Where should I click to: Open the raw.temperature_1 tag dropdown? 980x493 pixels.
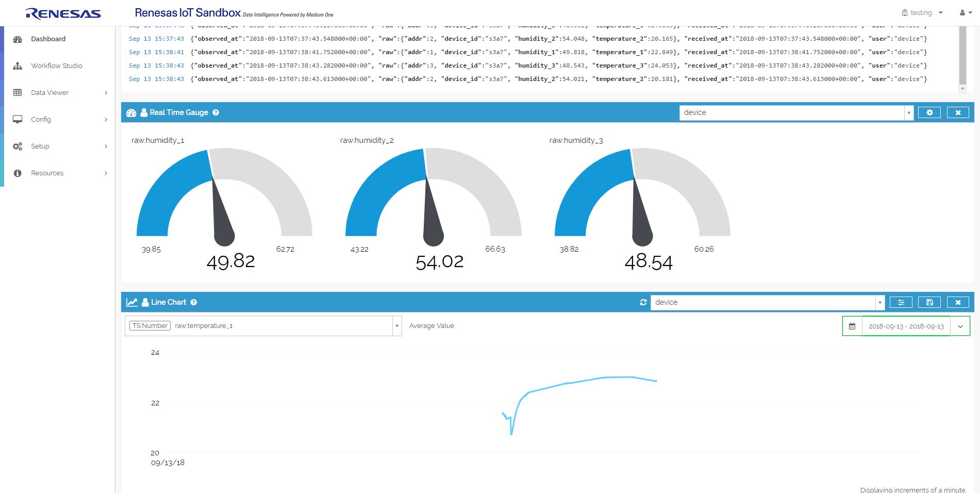point(396,326)
